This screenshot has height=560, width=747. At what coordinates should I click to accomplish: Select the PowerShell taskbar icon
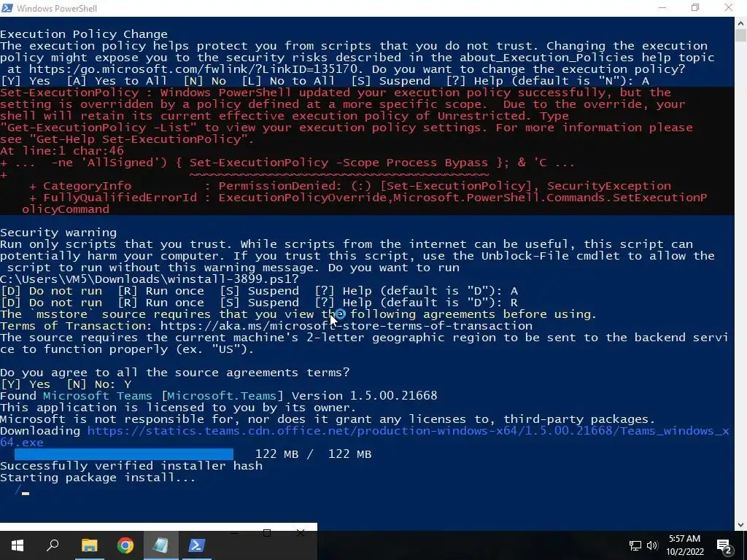(x=196, y=545)
